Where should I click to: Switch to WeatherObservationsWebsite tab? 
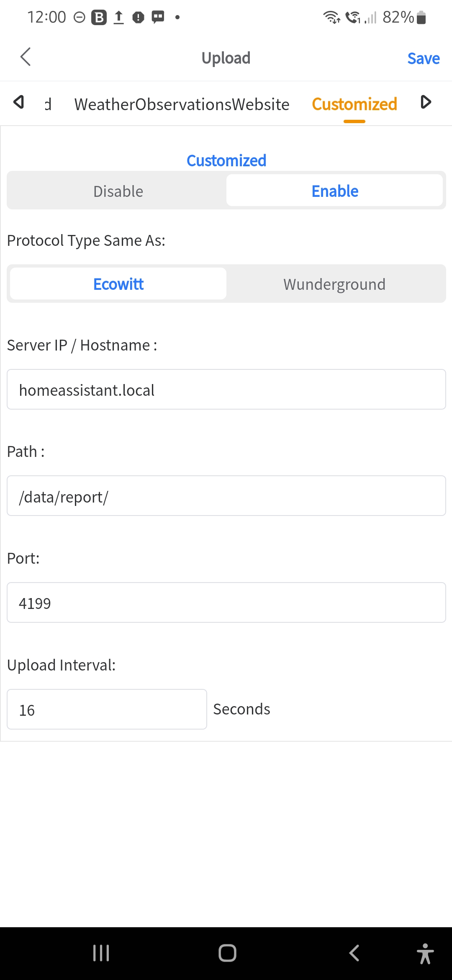click(182, 104)
